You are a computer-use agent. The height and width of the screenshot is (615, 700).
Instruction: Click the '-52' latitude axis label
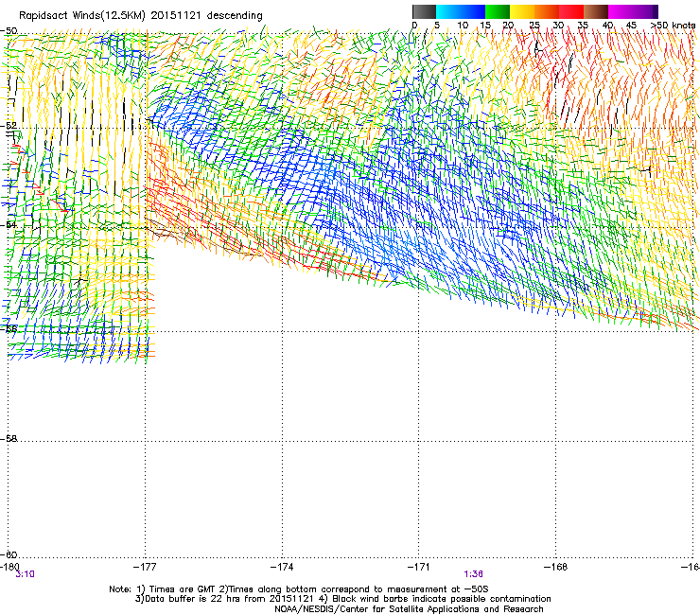click(x=9, y=126)
